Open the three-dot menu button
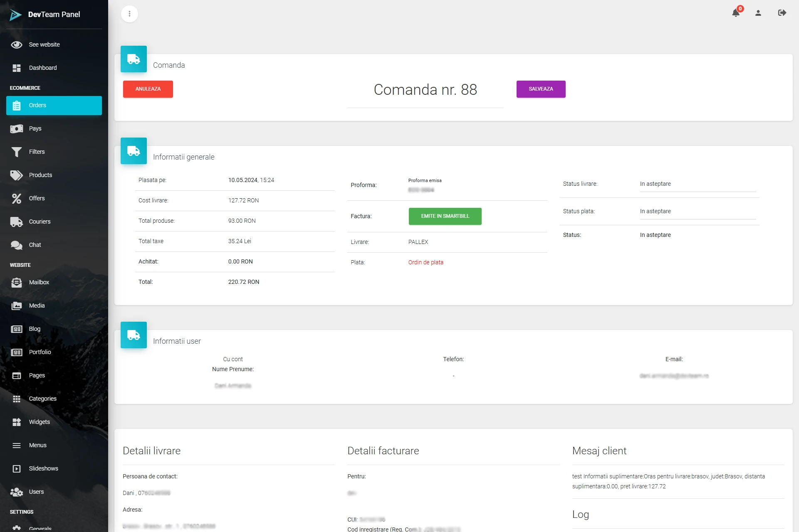Viewport: 799px width, 532px height. (x=129, y=14)
